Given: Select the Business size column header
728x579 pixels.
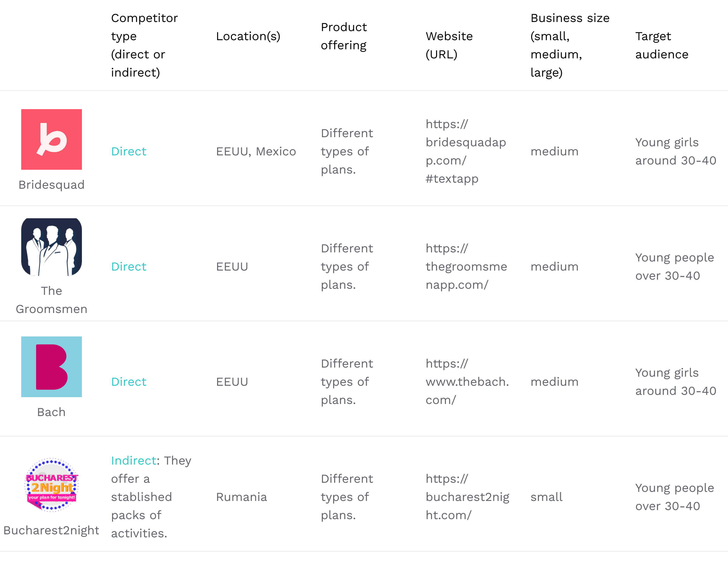Looking at the screenshot, I should [x=570, y=45].
